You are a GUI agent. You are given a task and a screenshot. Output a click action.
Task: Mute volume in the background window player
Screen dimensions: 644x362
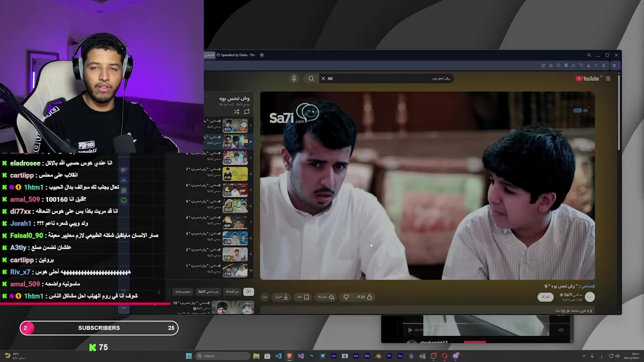pyautogui.click(x=561, y=330)
